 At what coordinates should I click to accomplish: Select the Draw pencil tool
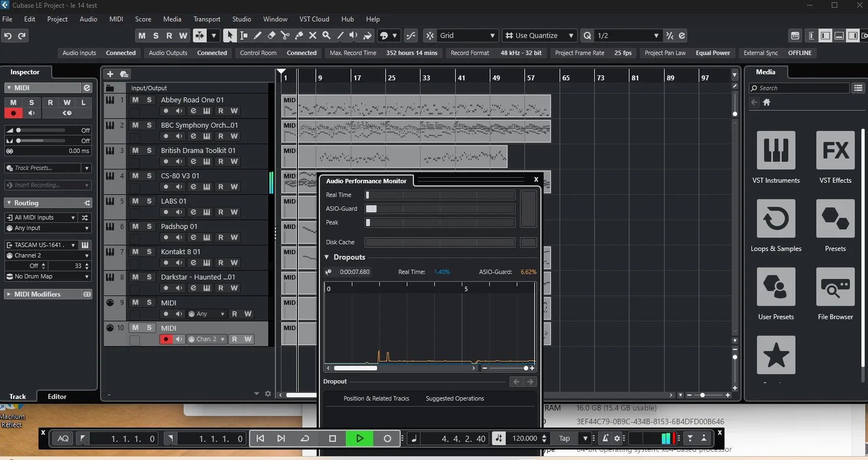coord(258,36)
